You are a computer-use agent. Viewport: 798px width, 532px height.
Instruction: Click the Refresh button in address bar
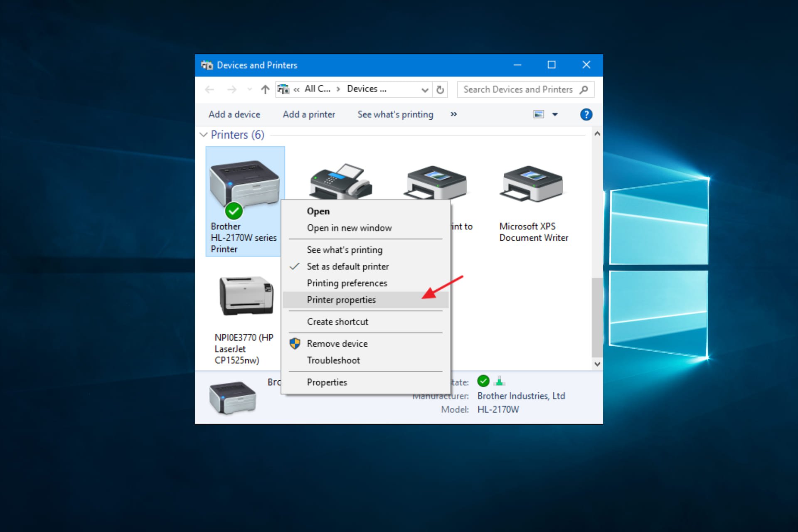click(x=440, y=89)
